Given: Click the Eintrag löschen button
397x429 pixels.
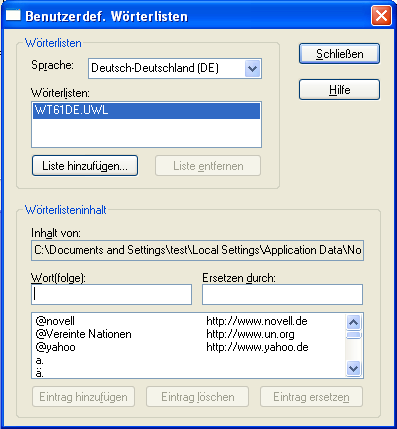Looking at the screenshot, I should pos(198,397).
